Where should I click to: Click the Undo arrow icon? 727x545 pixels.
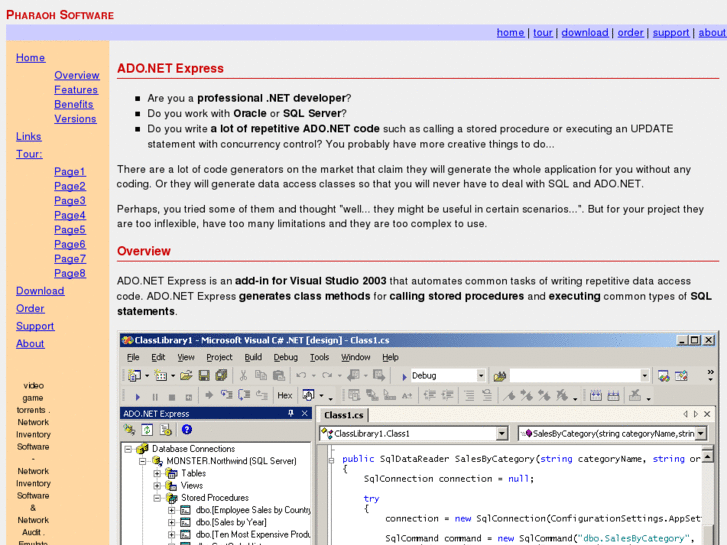301,375
